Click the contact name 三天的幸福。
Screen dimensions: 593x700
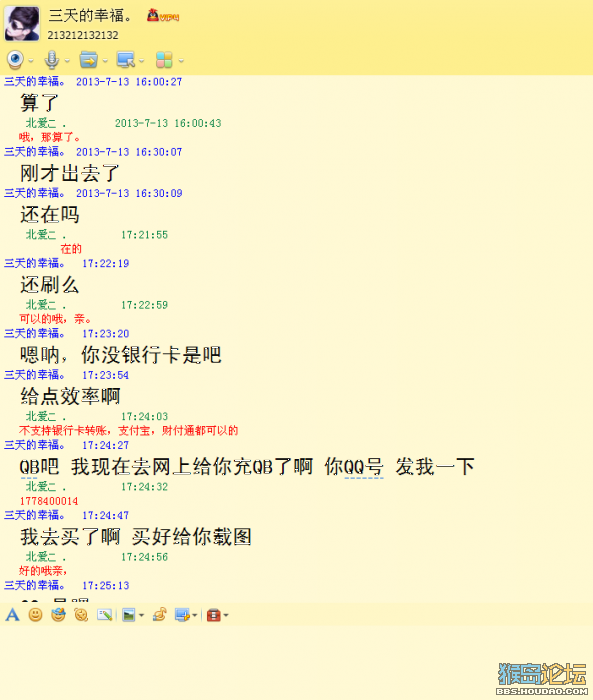[91, 16]
